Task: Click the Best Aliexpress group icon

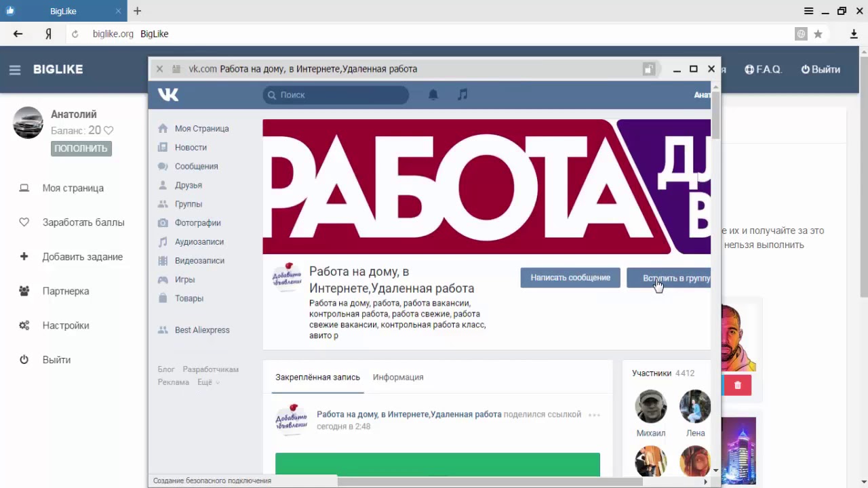Action: [163, 330]
